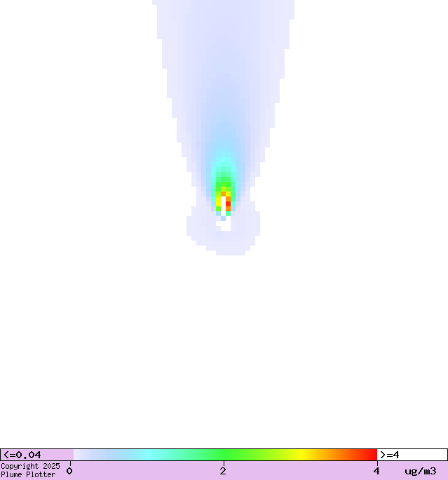Screen dimensions: 448x480
Task: Click the '2' tick on the scale
Action: (223, 471)
